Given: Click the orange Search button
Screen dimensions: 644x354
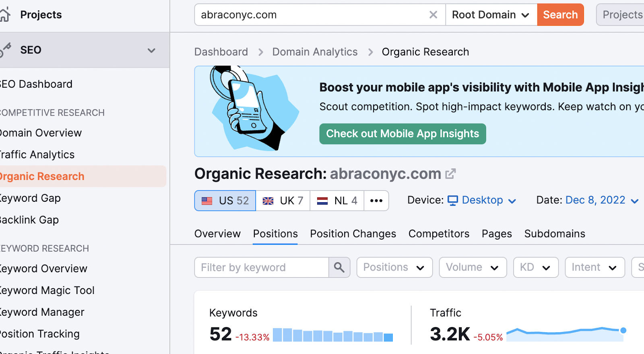Looking at the screenshot, I should 560,15.
